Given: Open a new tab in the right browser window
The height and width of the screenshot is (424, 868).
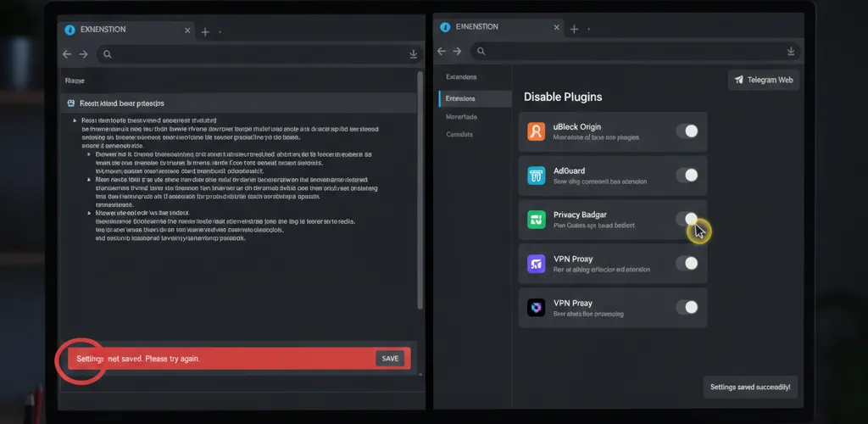Looking at the screenshot, I should (x=574, y=29).
